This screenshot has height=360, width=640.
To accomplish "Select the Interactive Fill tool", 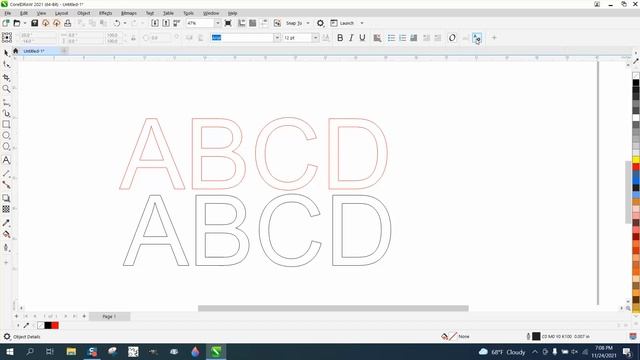I will tap(6, 234).
